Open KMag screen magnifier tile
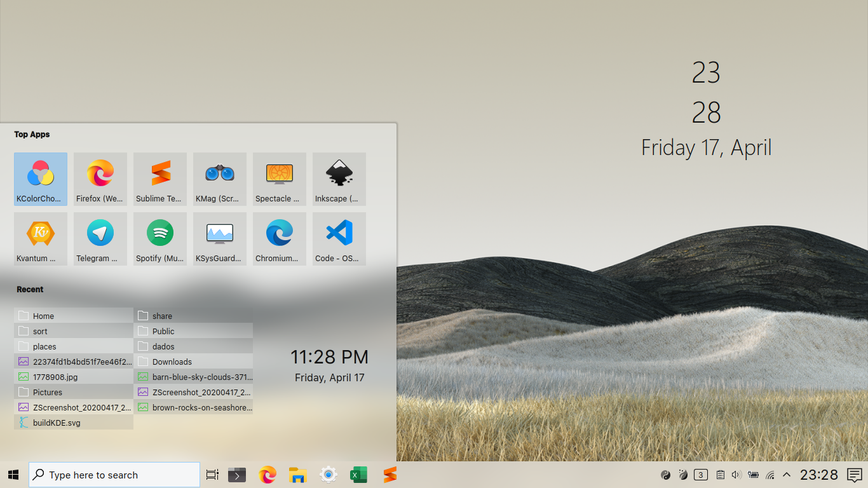This screenshot has height=488, width=868. tap(220, 179)
